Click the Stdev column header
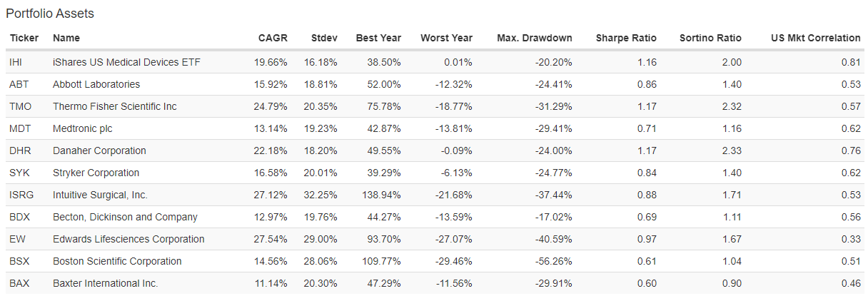This screenshot has height=296, width=868. [325, 38]
